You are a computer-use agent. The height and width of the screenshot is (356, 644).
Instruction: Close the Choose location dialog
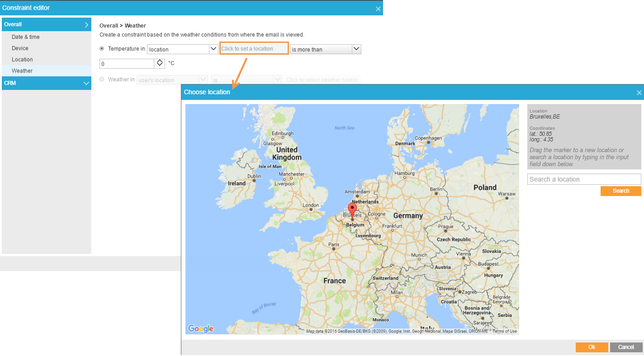point(639,93)
